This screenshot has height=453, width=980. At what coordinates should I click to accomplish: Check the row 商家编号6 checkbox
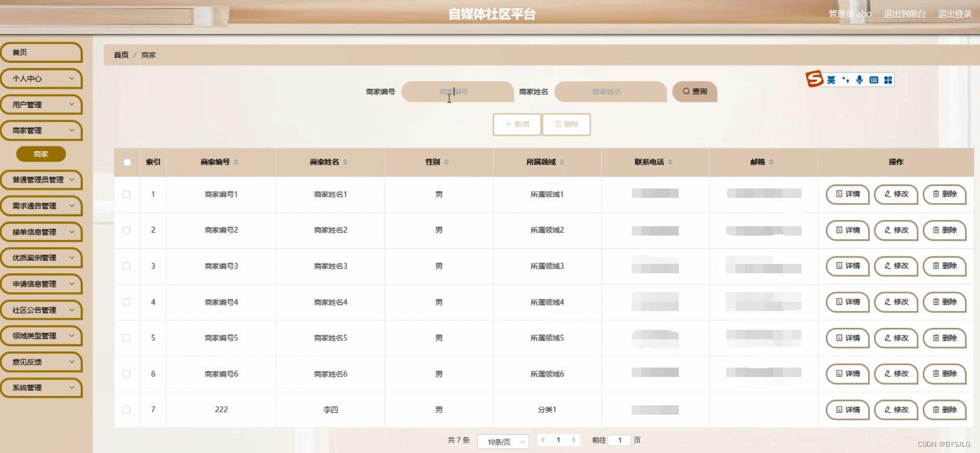click(x=126, y=374)
